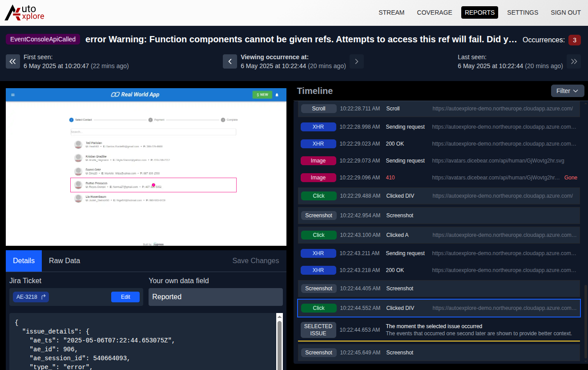Switch to the Details tab

coord(24,261)
